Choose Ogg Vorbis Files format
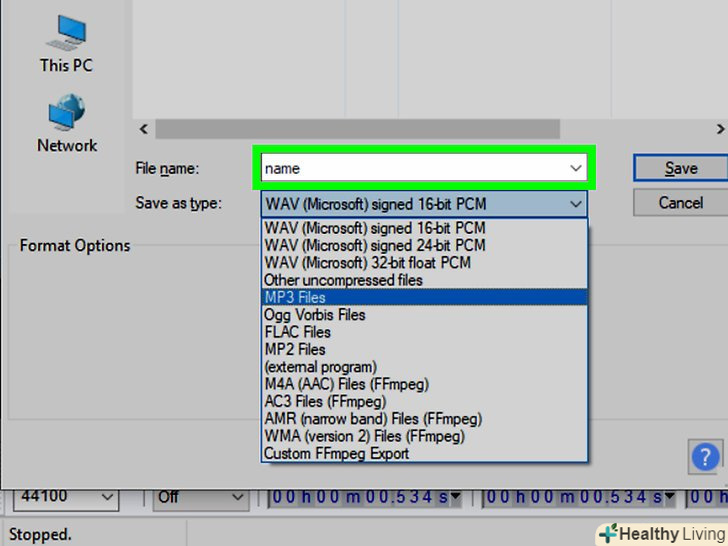 click(424, 315)
